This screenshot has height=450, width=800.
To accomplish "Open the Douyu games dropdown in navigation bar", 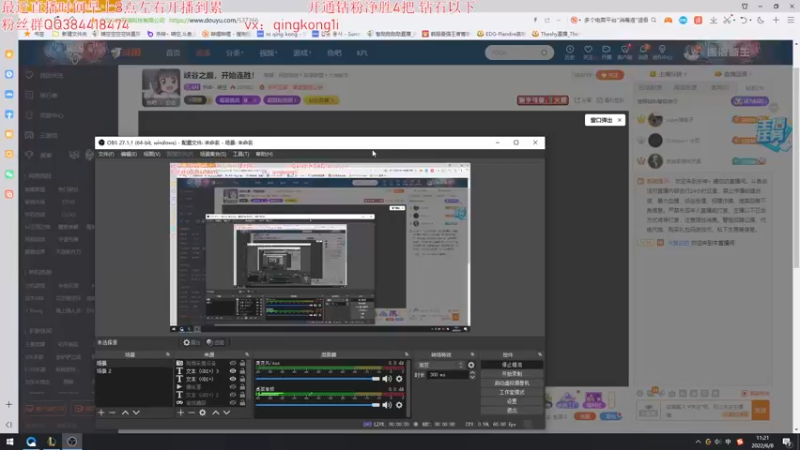I will point(302,53).
